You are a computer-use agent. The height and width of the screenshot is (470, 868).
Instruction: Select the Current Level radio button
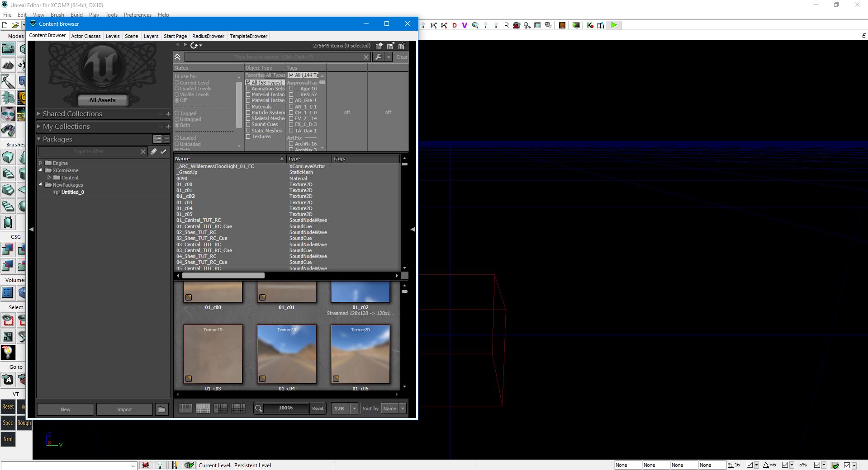[x=177, y=83]
